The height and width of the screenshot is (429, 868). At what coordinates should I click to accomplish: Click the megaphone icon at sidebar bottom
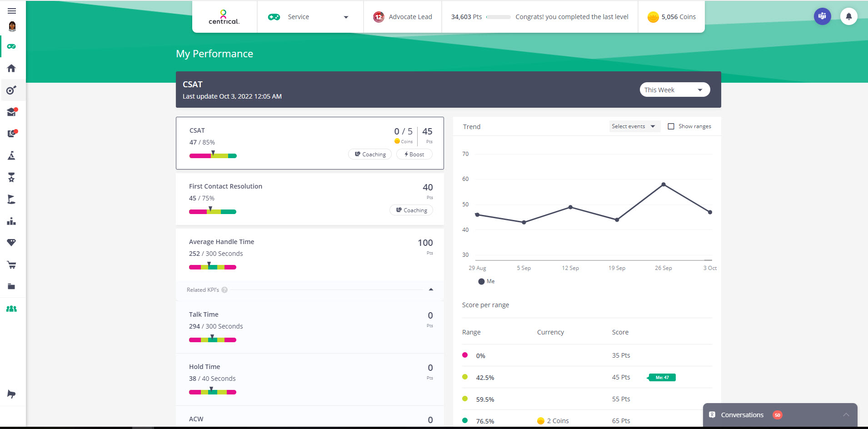pos(11,394)
